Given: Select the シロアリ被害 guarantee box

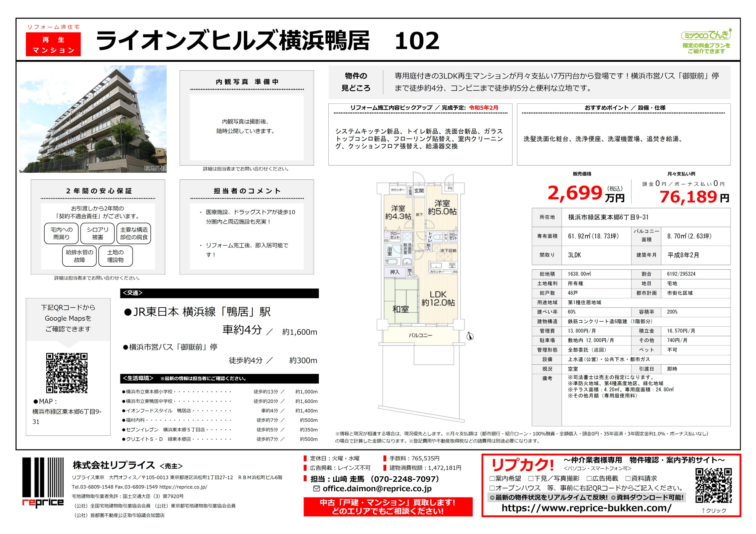Looking at the screenshot, I should coord(97,233).
